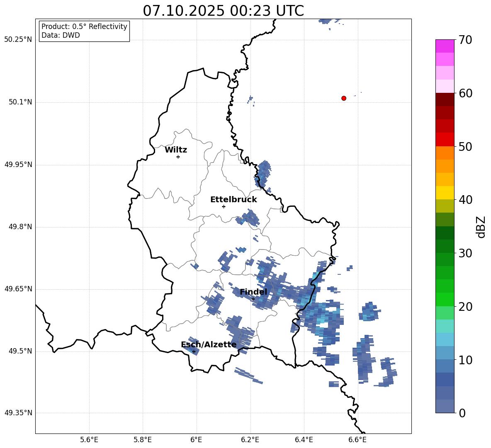Click the 49.65°N latitude label
491x448 pixels.
click(18, 289)
